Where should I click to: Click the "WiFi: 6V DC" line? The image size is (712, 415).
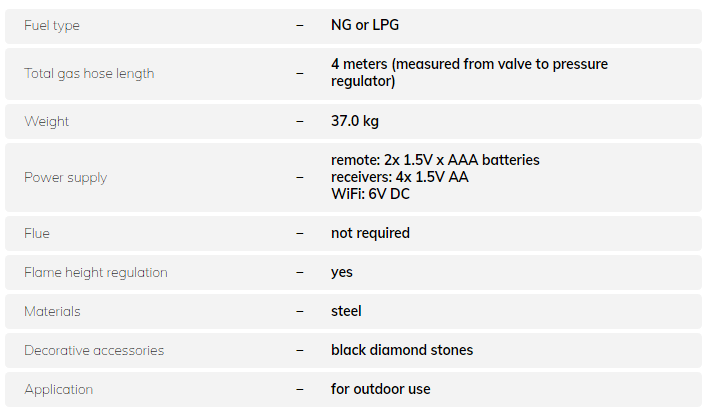pyautogui.click(x=370, y=194)
